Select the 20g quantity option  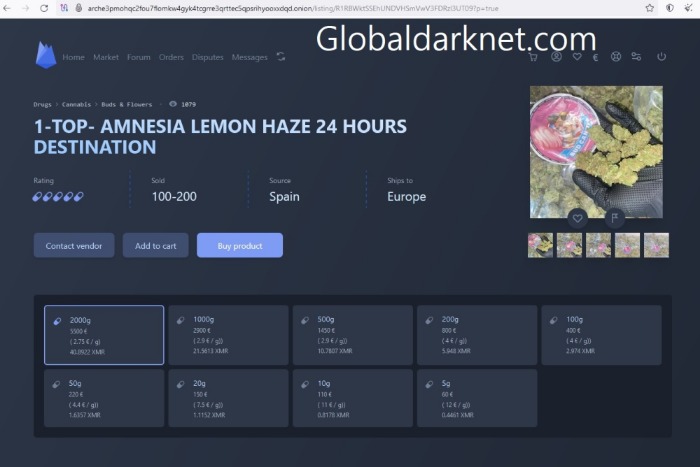coord(229,398)
